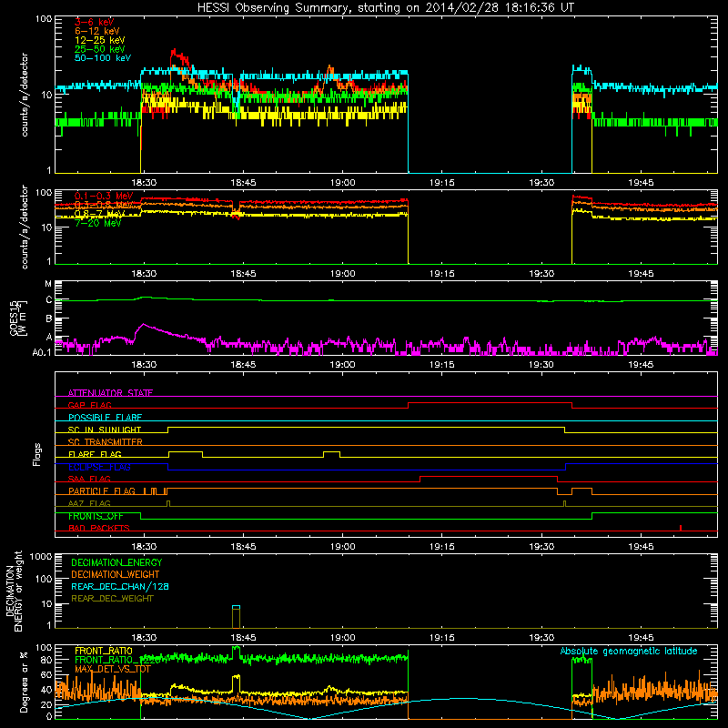Image resolution: width=728 pixels, height=728 pixels.
Task: Click the DECIMATION_WEIGHT legend entry
Action: pos(116,575)
